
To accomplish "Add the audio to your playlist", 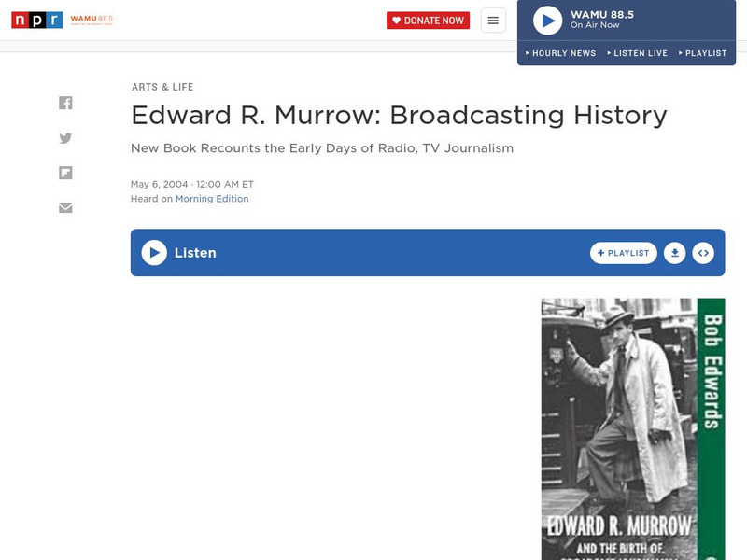I will click(x=624, y=252).
